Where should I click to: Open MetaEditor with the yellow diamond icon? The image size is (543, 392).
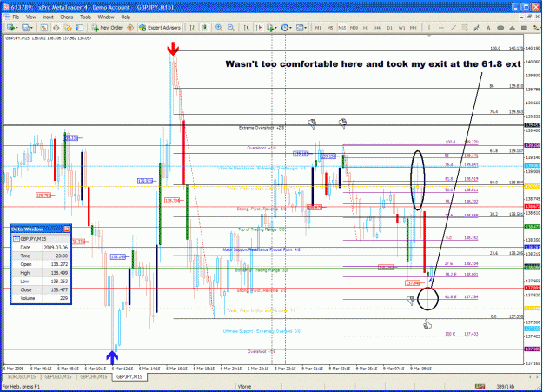tap(130, 28)
